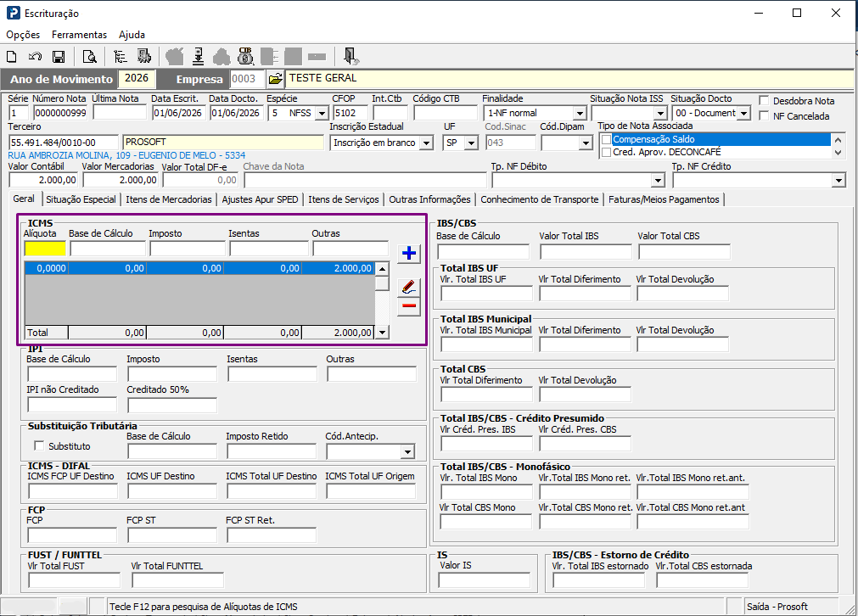Expand Situação Docto dropdown
Screen dimensions: 858x616
[743, 113]
